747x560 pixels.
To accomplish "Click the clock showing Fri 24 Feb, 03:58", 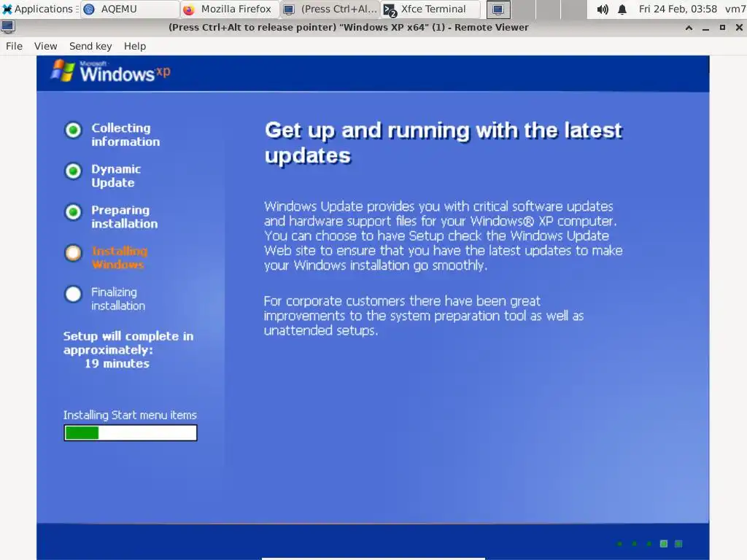I will tap(678, 9).
